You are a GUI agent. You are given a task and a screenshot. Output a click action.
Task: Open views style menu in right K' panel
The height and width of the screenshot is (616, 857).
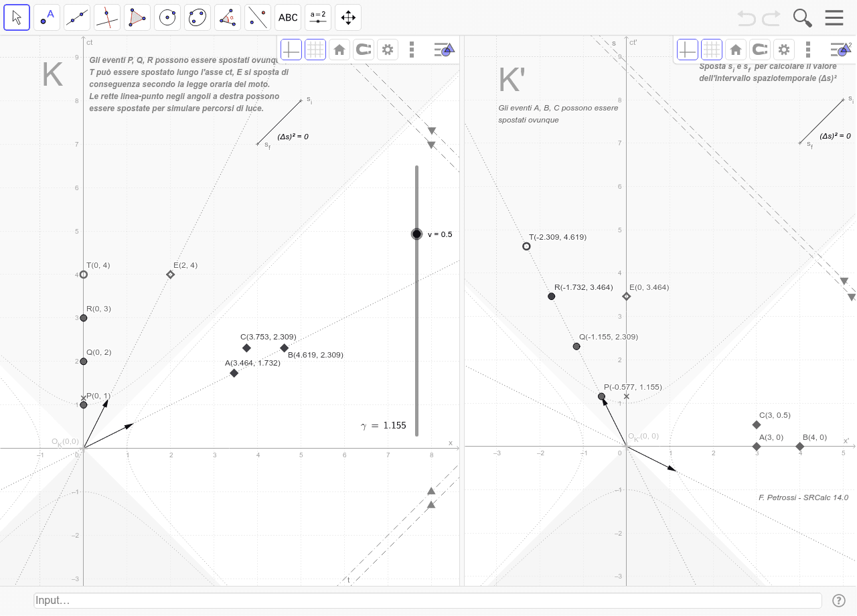click(x=841, y=50)
